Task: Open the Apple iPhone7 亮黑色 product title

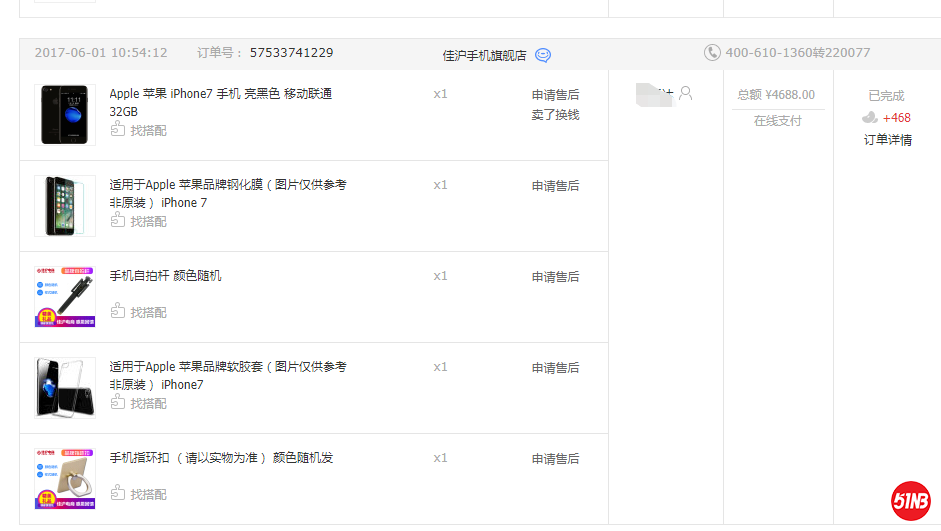Action: [x=220, y=94]
